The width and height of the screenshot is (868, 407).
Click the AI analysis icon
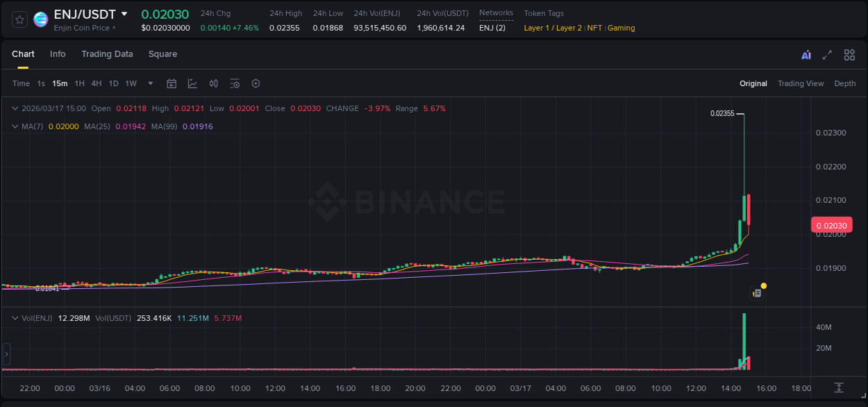pyautogui.click(x=807, y=54)
